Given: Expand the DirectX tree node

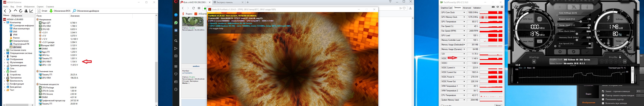Looking at the screenshot, I should tap(4, 72).
